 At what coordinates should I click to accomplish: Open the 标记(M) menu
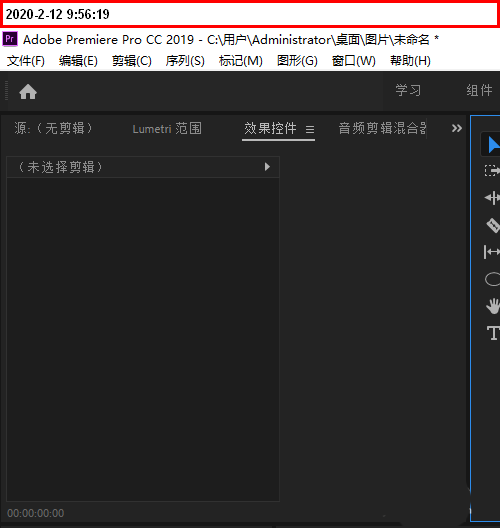[x=240, y=61]
